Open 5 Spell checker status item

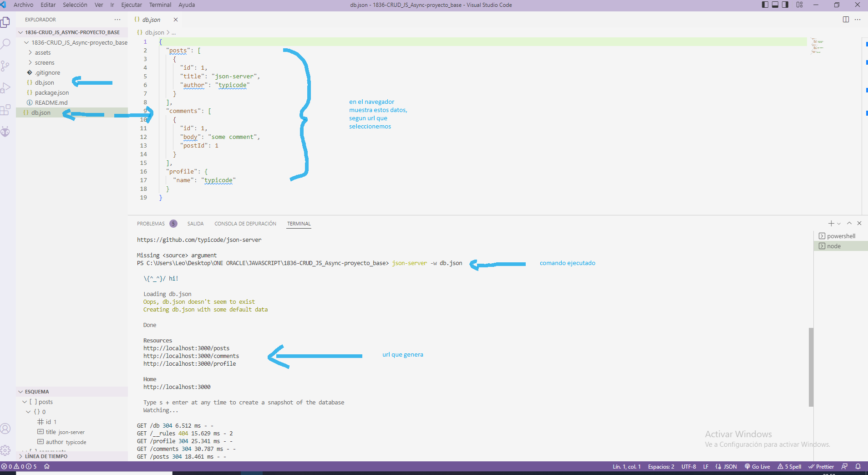(x=789, y=466)
